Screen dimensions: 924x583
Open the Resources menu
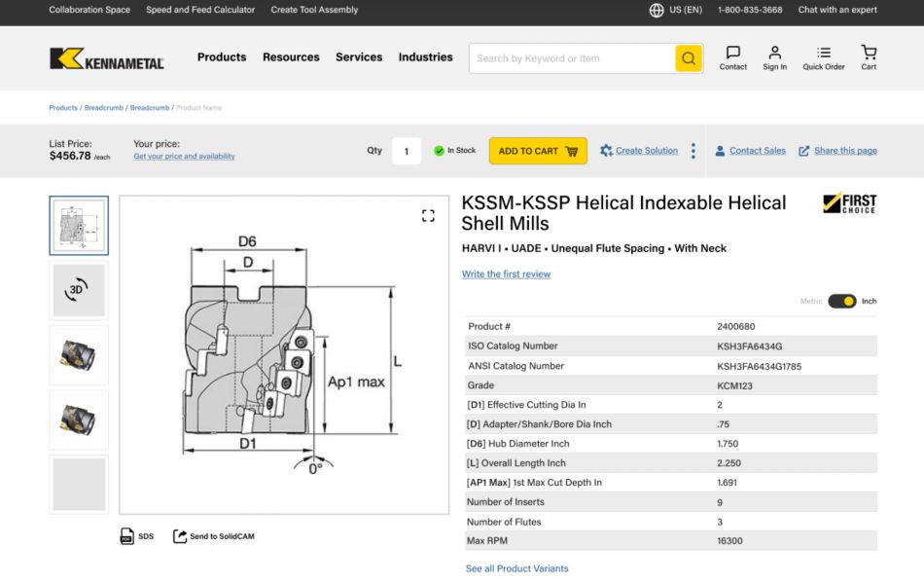(x=291, y=57)
